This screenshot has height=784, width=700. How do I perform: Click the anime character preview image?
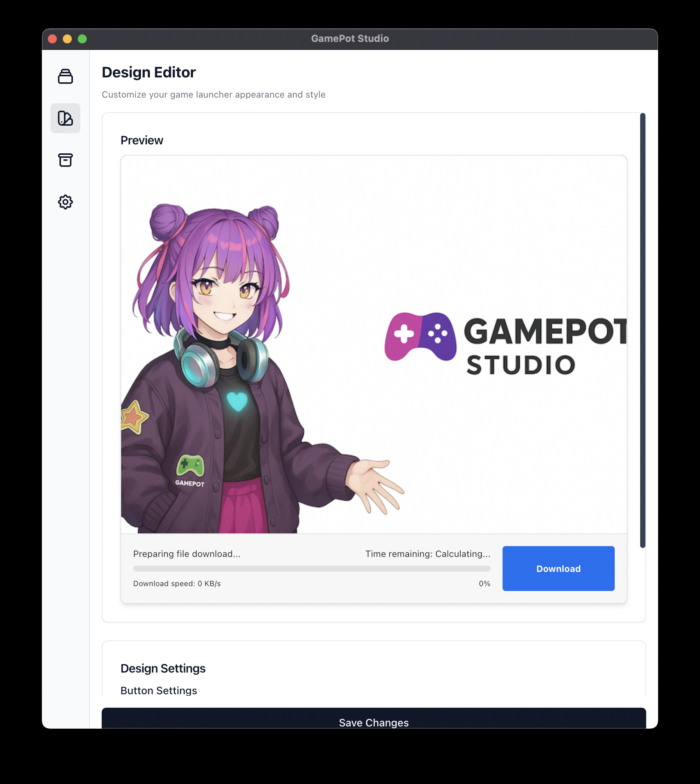tap(262, 368)
